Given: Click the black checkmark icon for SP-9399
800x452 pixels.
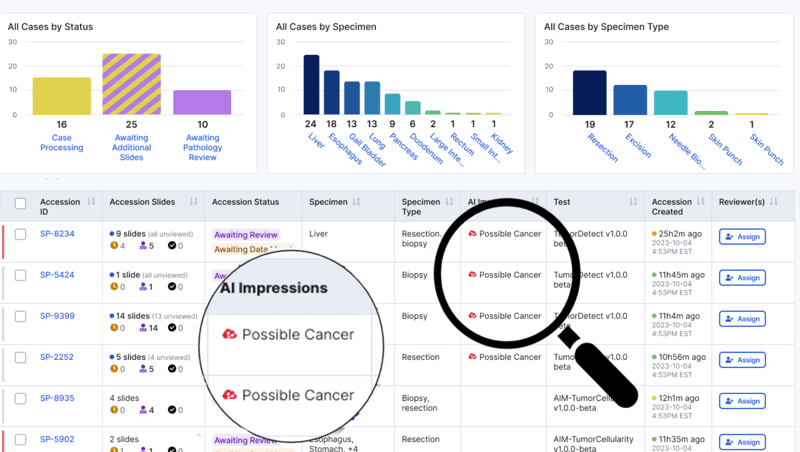Looking at the screenshot, I should 172,328.
